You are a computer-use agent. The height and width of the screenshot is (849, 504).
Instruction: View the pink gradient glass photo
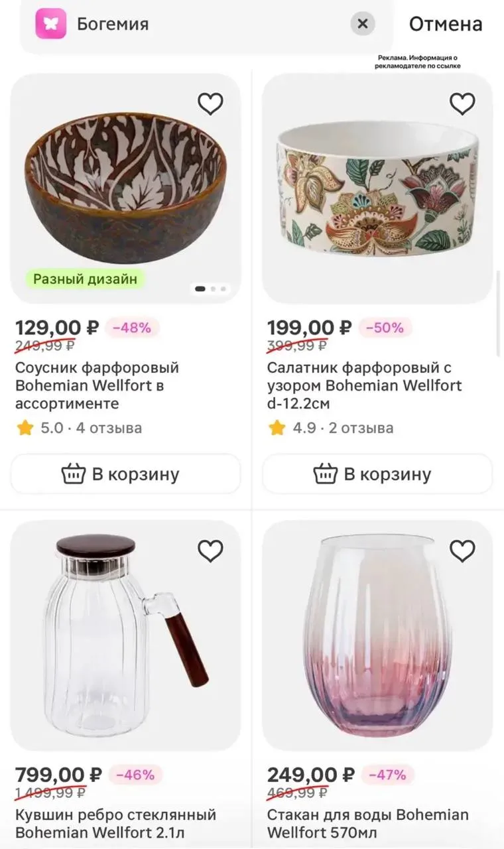pyautogui.click(x=377, y=635)
